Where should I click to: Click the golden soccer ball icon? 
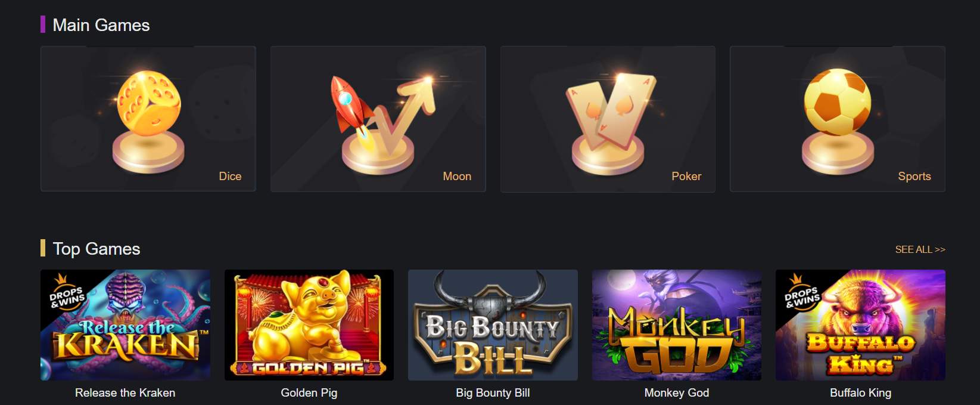click(x=838, y=122)
